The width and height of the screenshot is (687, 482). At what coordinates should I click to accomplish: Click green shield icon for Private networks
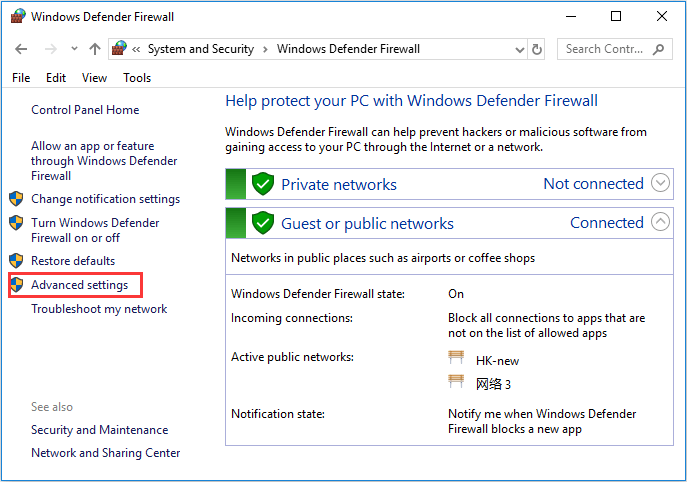tap(263, 184)
